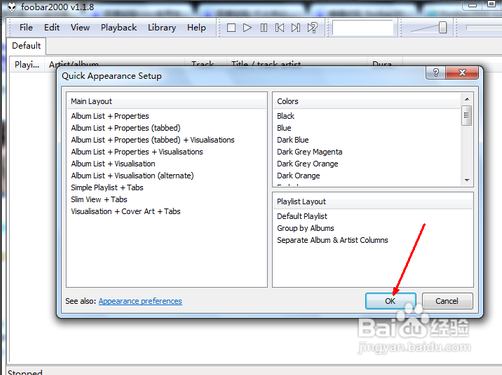Click the Main Layout list header
The height and width of the screenshot is (375, 502).
tap(167, 101)
